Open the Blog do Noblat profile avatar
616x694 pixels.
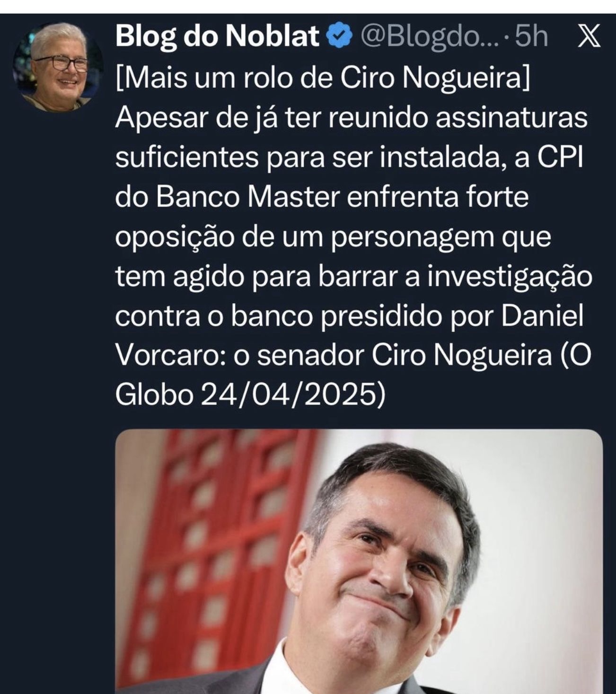[57, 68]
